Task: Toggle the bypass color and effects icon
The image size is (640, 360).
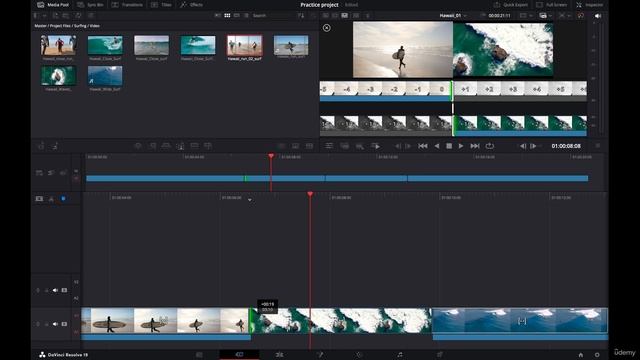Action: point(580,16)
